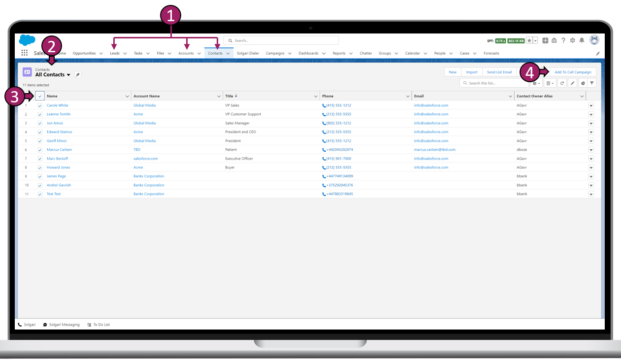This screenshot has width=621, height=364.
Task: Toggle the select-all checkbox in the header row
Action: [x=40, y=96]
